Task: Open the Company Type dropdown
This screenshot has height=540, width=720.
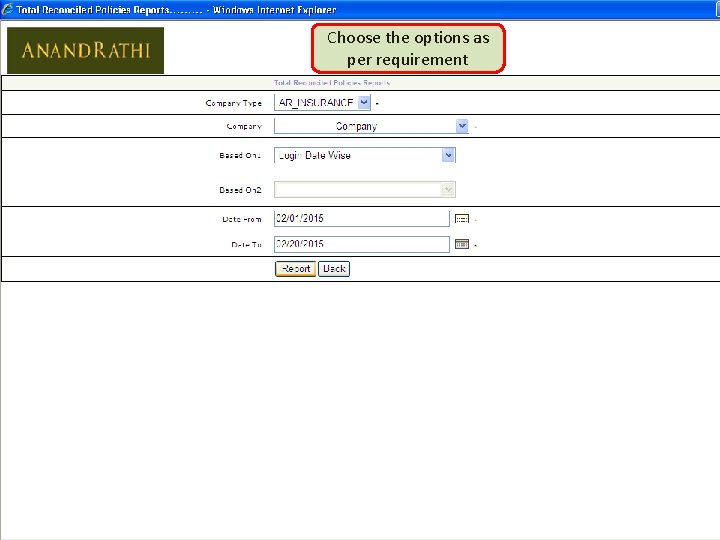Action: click(322, 102)
